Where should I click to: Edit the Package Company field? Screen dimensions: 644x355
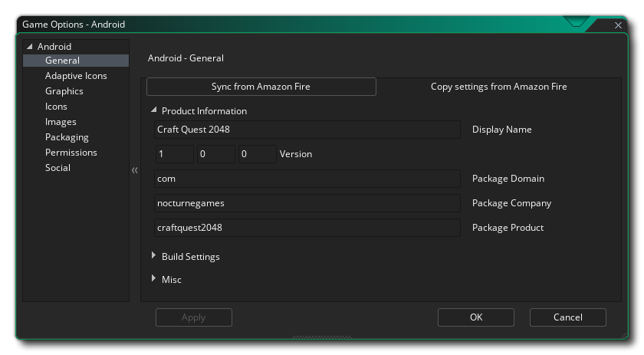pos(307,203)
